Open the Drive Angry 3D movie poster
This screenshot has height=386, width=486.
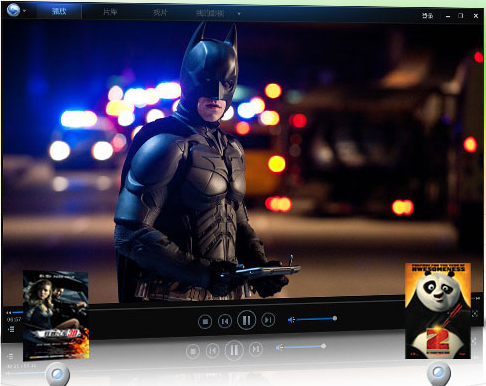56,315
